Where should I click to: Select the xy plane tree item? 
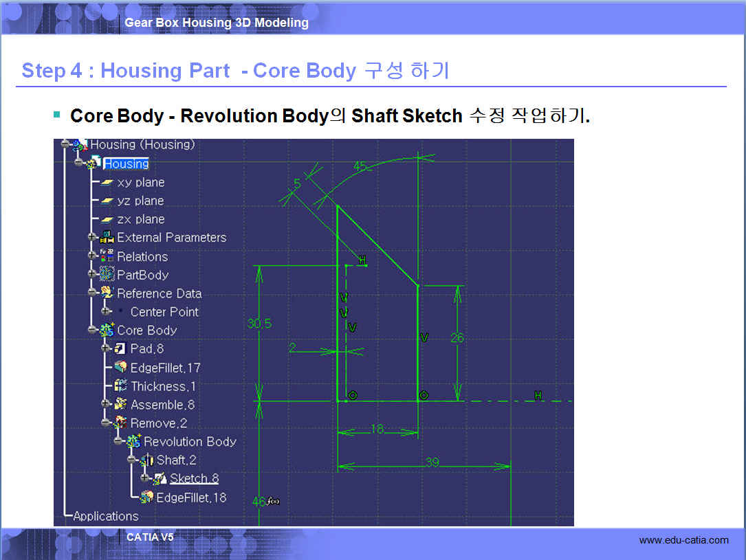click(140, 182)
